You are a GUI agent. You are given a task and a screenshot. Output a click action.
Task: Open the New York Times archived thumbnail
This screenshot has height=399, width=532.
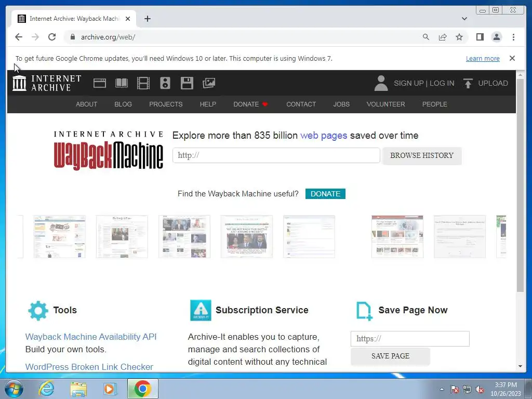122,236
